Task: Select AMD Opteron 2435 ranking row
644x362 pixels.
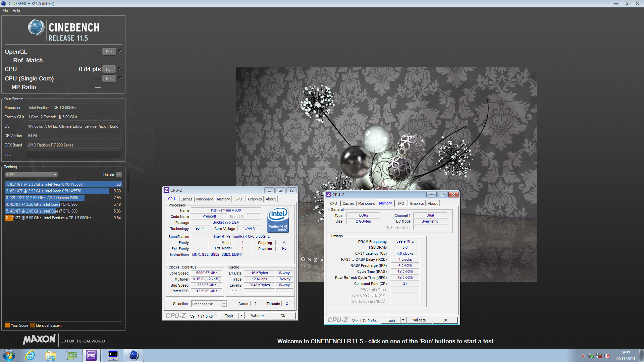Action: [63, 198]
